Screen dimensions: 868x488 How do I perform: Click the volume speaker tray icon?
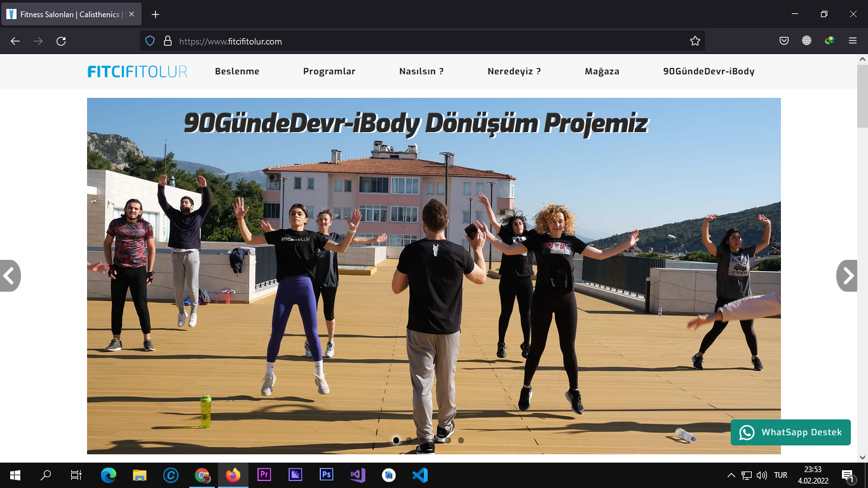tap(762, 475)
